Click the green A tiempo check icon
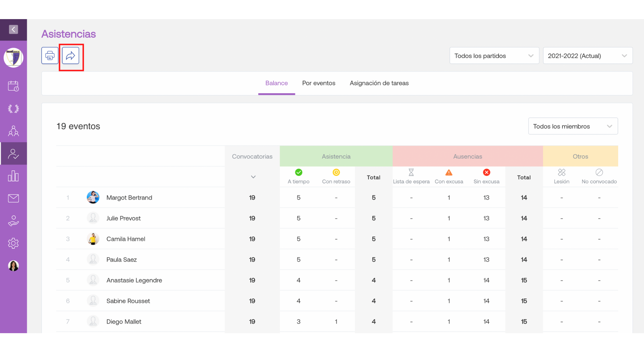Image resolution: width=644 pixels, height=362 pixels. click(x=299, y=172)
